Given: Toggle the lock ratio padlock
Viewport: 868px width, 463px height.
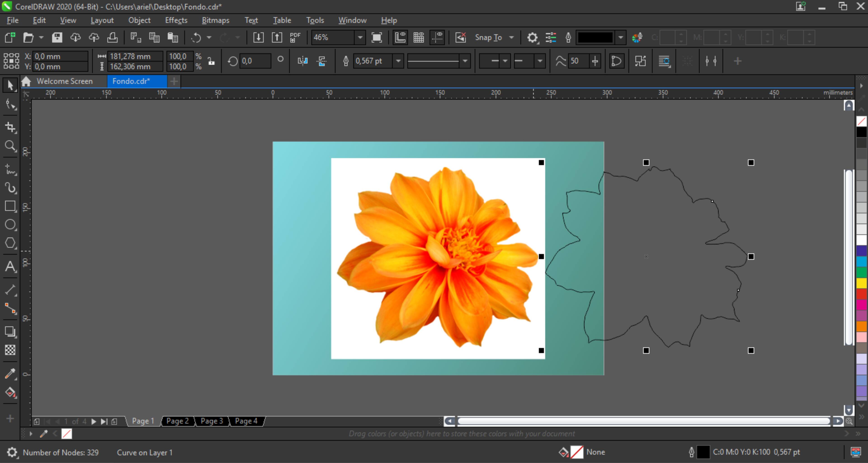Looking at the screenshot, I should 211,61.
